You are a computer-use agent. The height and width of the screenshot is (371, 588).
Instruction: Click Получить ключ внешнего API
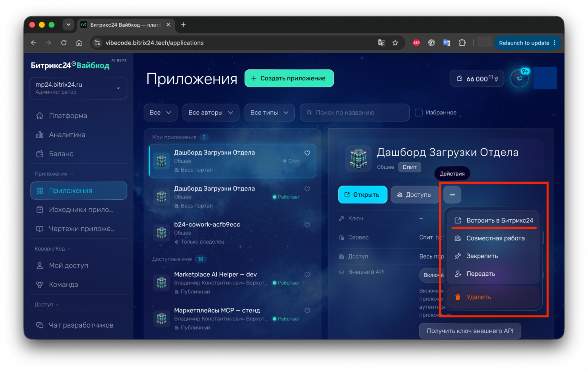470,331
